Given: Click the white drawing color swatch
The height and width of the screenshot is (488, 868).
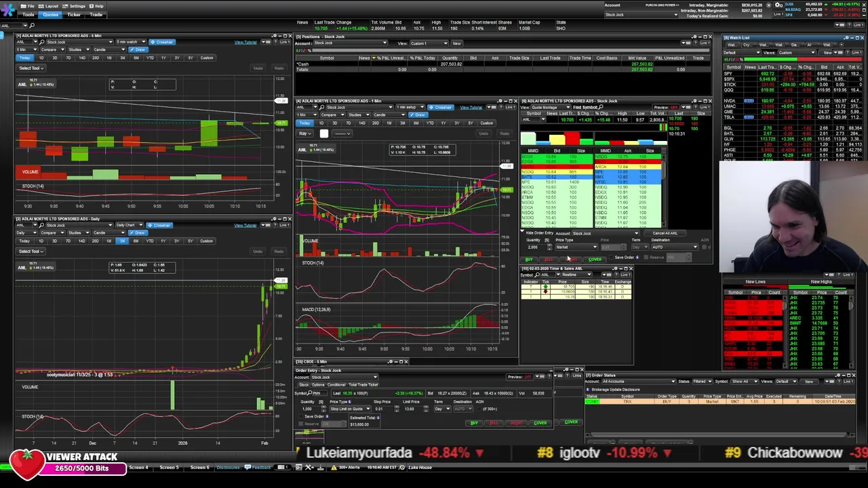Looking at the screenshot, I should tap(323, 134).
